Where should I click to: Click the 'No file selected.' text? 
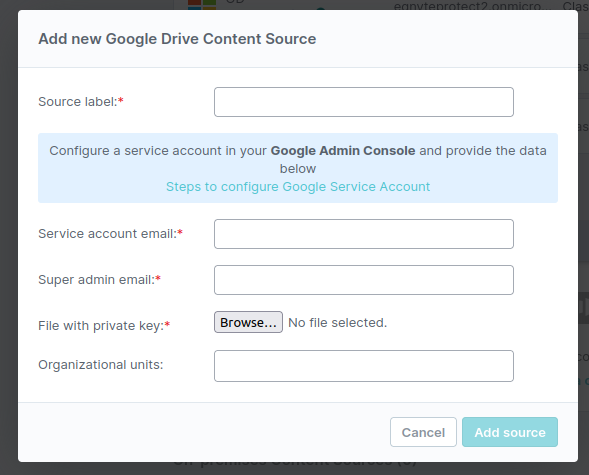pos(337,323)
